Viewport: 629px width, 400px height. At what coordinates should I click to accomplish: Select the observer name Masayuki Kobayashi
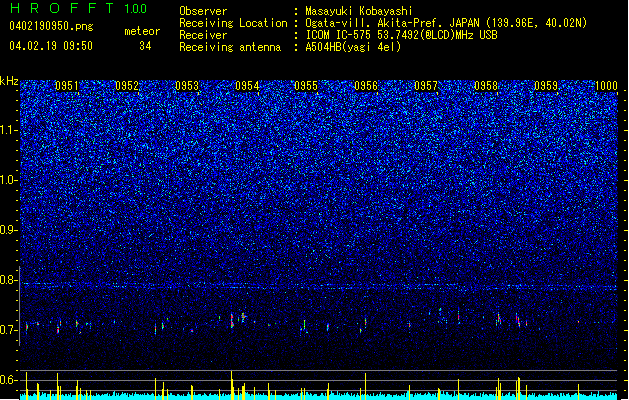click(359, 11)
